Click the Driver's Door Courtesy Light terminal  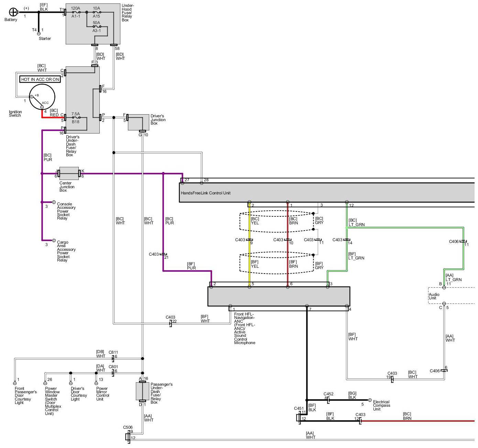(x=71, y=383)
